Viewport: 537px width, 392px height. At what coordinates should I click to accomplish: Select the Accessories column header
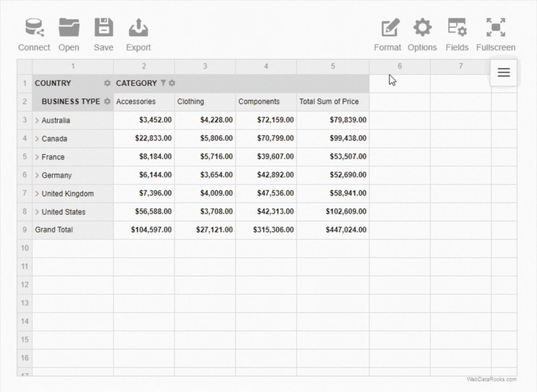click(x=144, y=102)
